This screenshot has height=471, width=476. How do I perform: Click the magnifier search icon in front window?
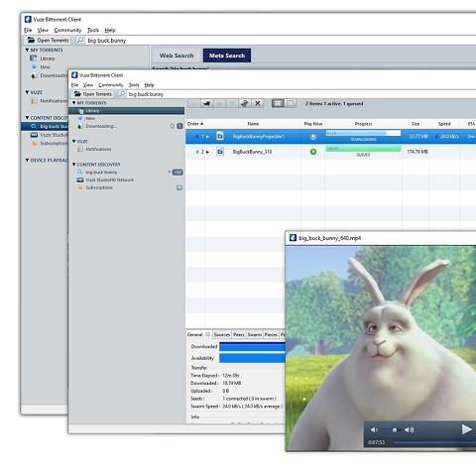(x=122, y=94)
